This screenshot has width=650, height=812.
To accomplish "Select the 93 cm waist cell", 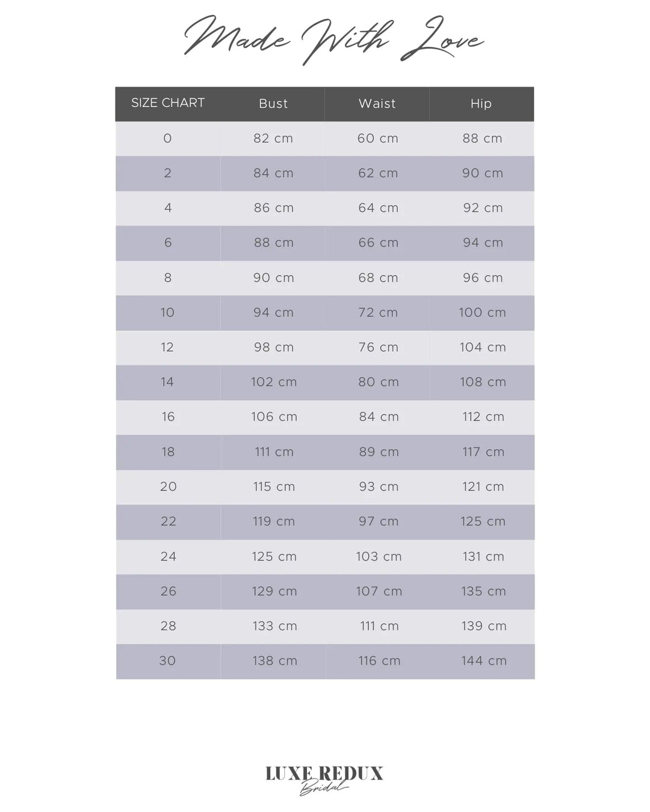I will point(379,487).
